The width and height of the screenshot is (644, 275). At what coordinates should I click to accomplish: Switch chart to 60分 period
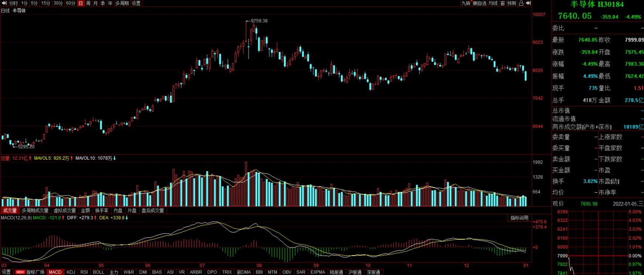(71, 3)
